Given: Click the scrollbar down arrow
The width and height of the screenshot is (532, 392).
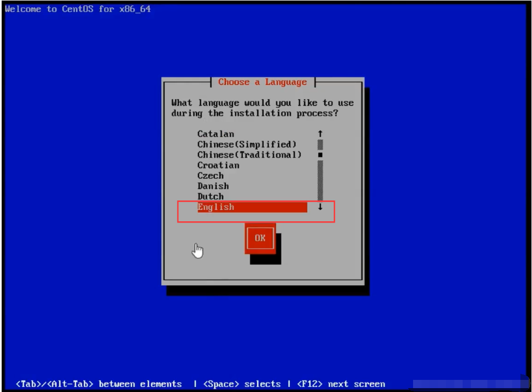Looking at the screenshot, I should [320, 207].
